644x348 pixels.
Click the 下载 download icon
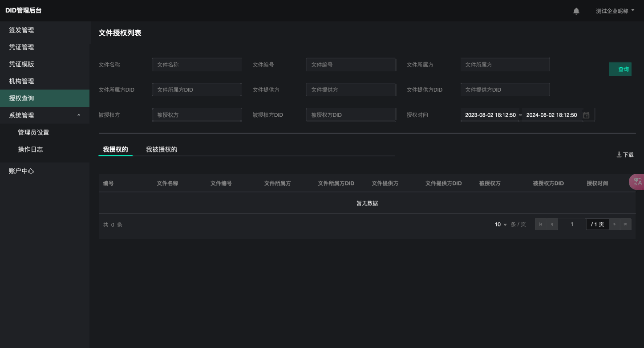click(619, 155)
